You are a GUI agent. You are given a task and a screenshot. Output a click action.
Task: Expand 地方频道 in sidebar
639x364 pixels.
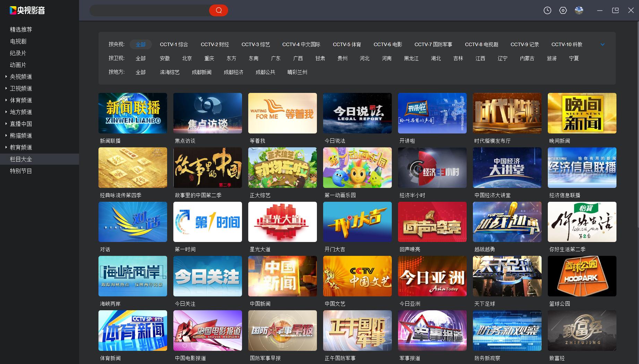(21, 112)
